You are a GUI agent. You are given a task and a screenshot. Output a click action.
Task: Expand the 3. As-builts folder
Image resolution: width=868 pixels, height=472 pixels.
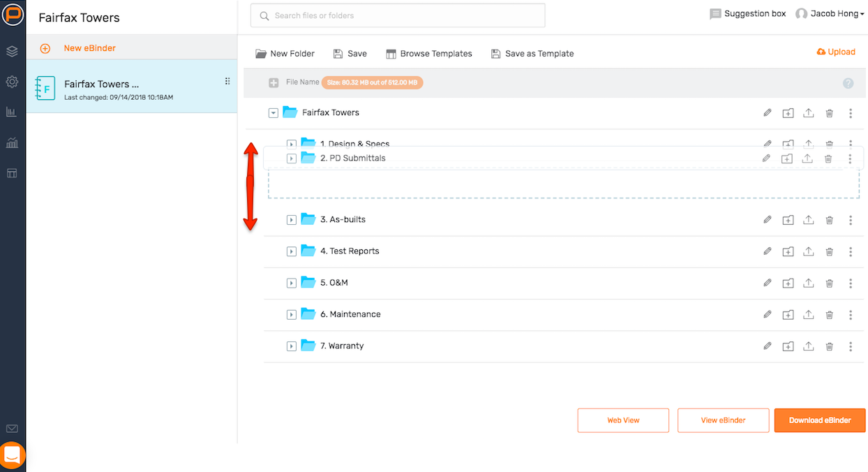(292, 220)
